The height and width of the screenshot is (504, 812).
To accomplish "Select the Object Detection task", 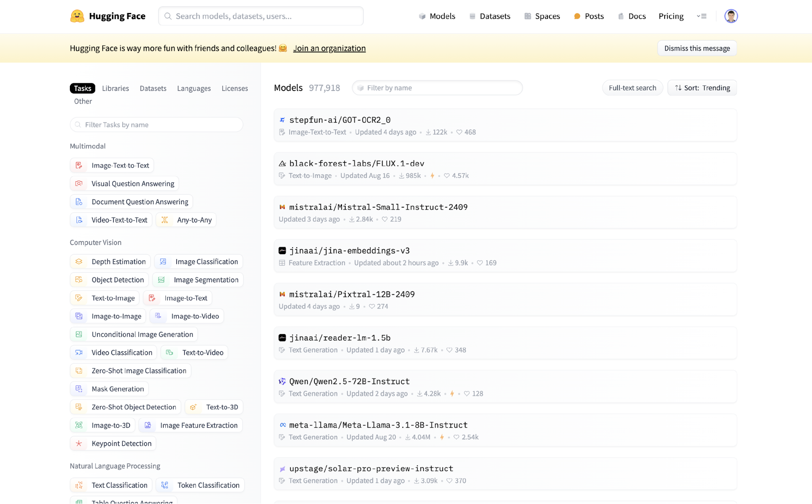I will point(109,280).
